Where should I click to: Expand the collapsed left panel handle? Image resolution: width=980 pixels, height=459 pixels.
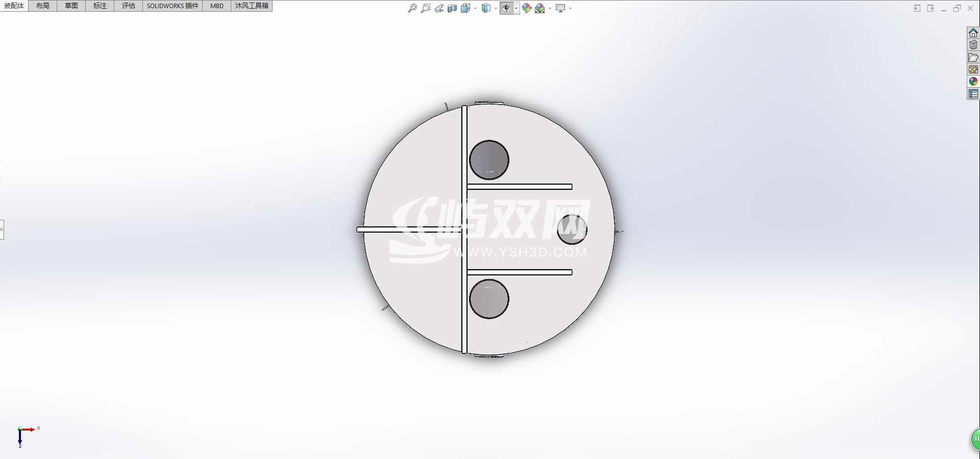click(2, 229)
